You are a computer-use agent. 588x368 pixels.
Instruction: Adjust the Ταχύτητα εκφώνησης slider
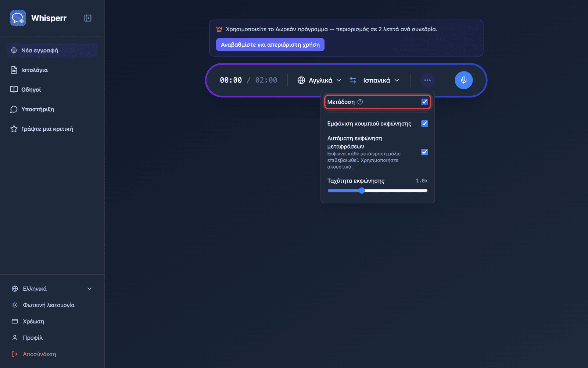click(377, 191)
